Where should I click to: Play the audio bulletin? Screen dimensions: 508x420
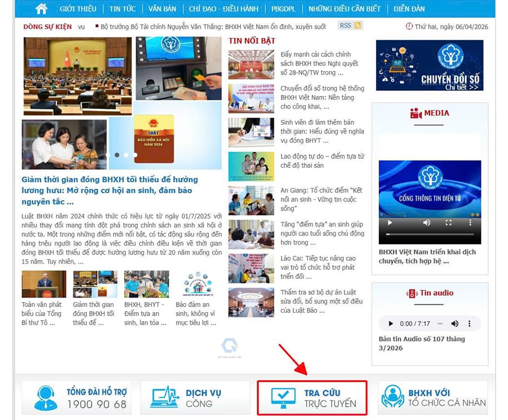click(x=391, y=323)
